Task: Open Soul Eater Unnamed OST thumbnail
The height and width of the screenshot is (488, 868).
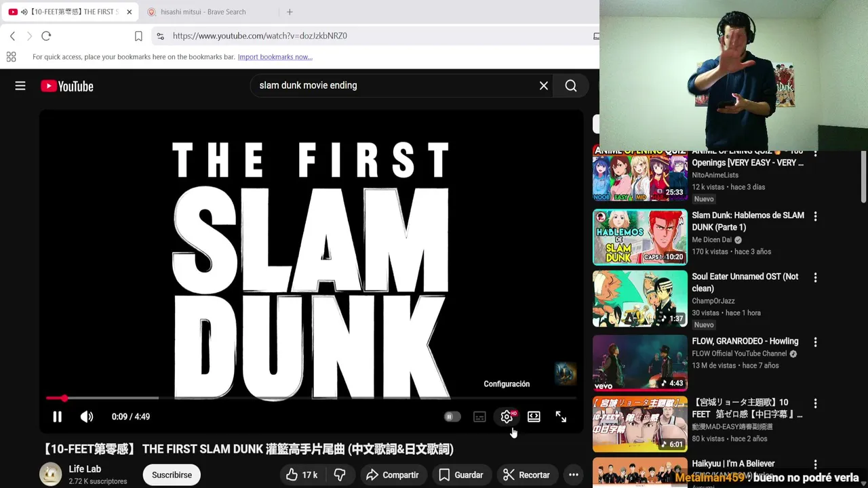Action: point(639,299)
